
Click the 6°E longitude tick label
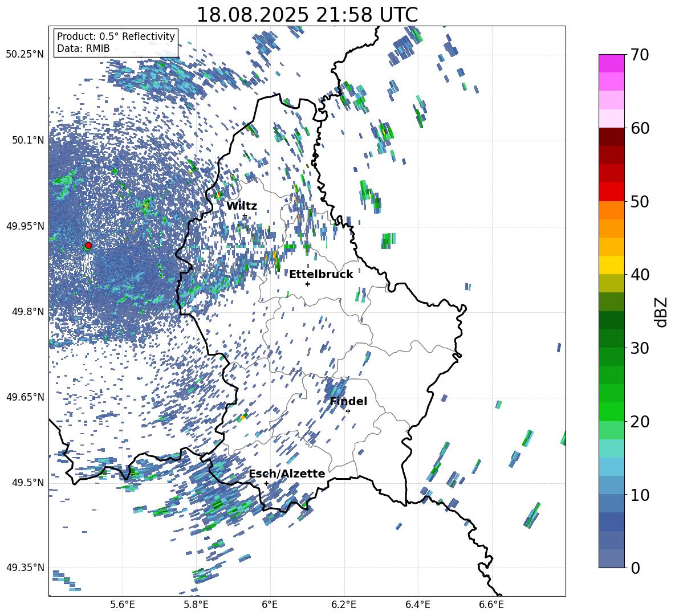[x=270, y=605]
